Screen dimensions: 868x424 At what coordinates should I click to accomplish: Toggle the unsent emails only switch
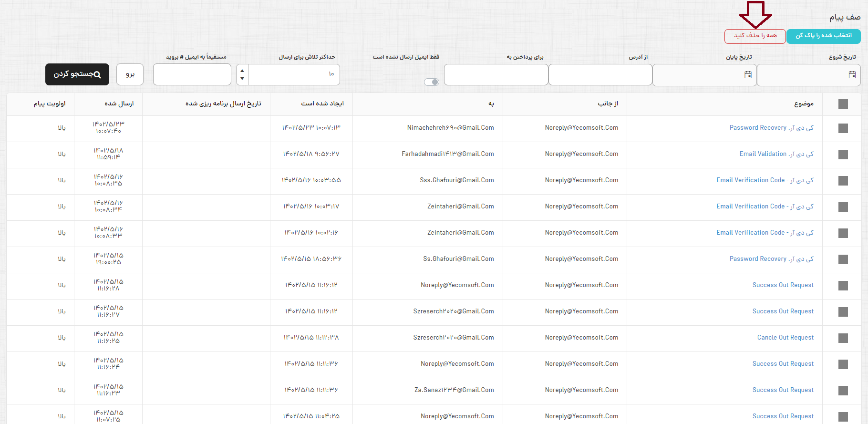[432, 82]
